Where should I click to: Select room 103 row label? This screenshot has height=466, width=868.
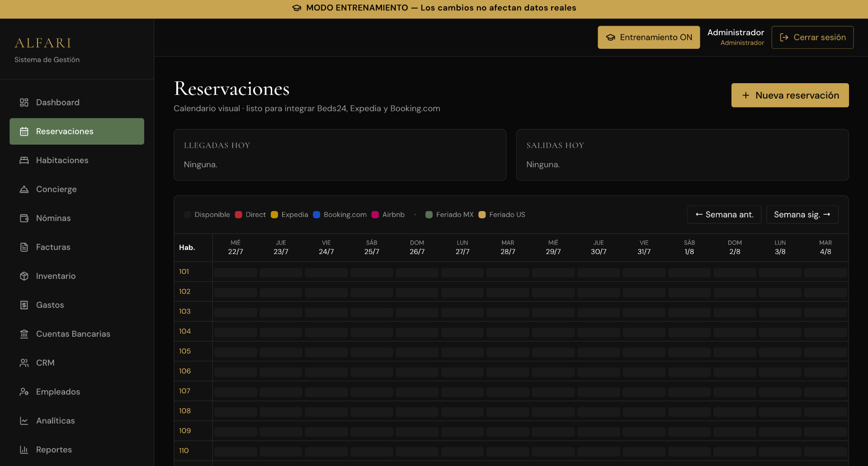pos(184,311)
